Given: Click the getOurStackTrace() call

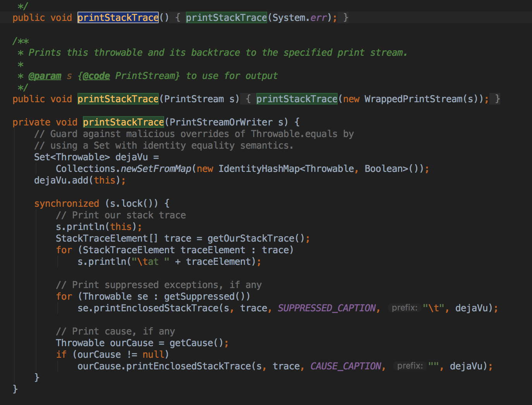Looking at the screenshot, I should coord(256,238).
